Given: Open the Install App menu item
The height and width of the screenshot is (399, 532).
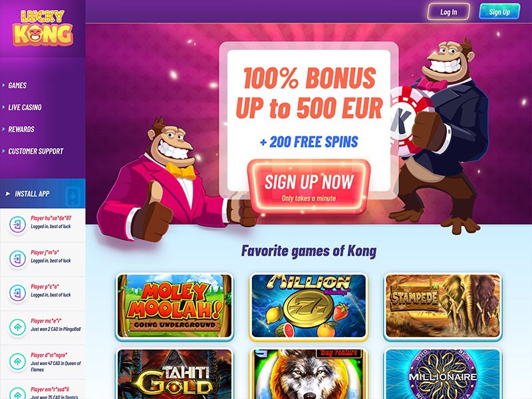Looking at the screenshot, I should (32, 194).
